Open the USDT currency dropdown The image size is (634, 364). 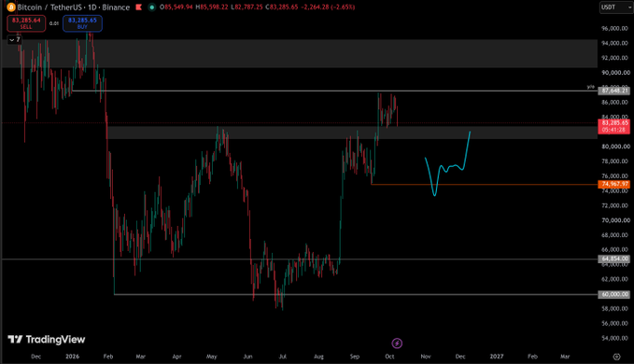(x=615, y=7)
